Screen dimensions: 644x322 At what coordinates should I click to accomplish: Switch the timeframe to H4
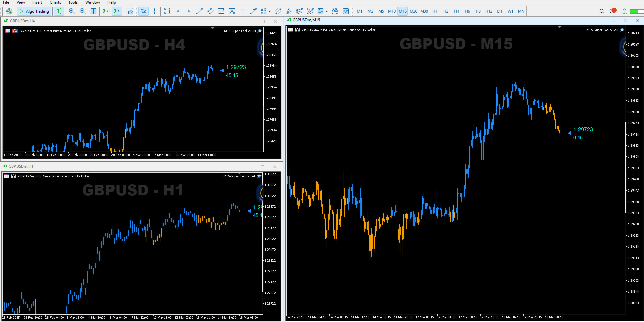point(456,11)
